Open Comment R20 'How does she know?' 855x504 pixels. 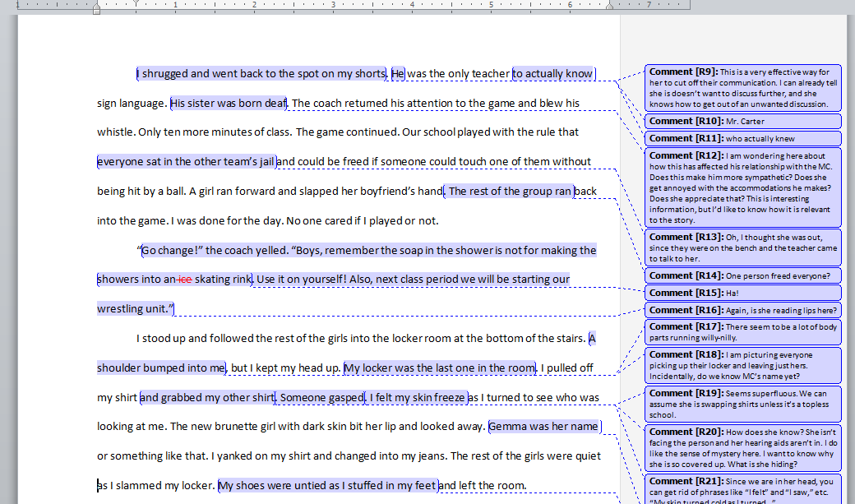(742, 448)
